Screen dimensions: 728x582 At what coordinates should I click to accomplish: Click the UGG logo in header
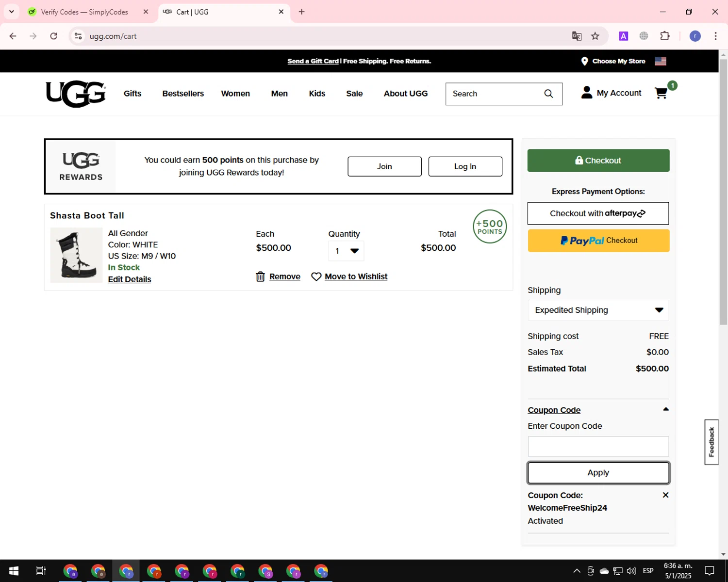76,94
